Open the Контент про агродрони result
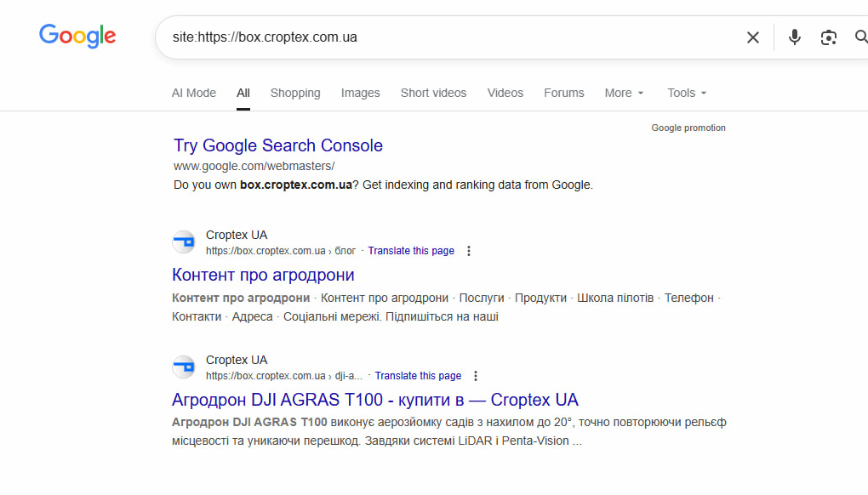Image resolution: width=868 pixels, height=495 pixels. click(x=263, y=275)
